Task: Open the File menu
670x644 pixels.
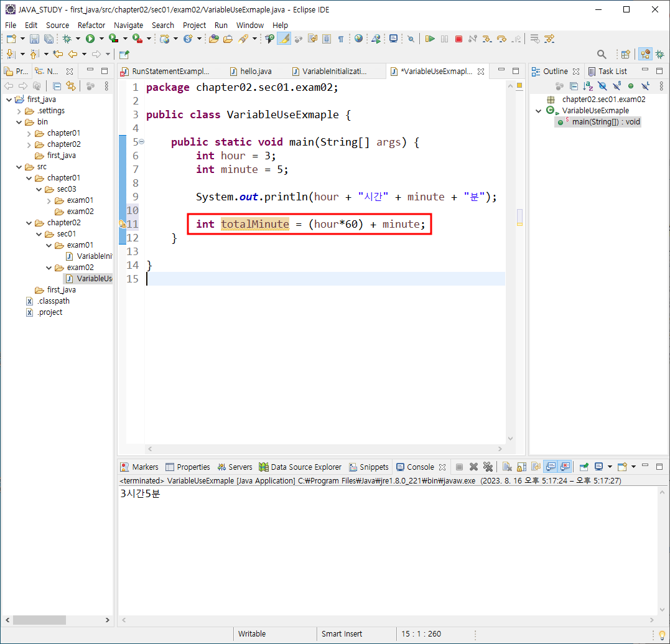Action: point(11,26)
